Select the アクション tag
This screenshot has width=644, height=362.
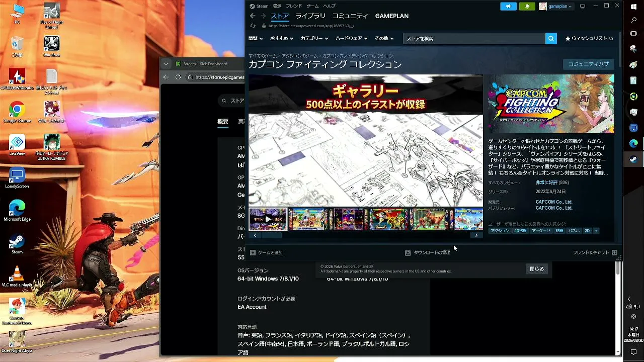pos(500,231)
